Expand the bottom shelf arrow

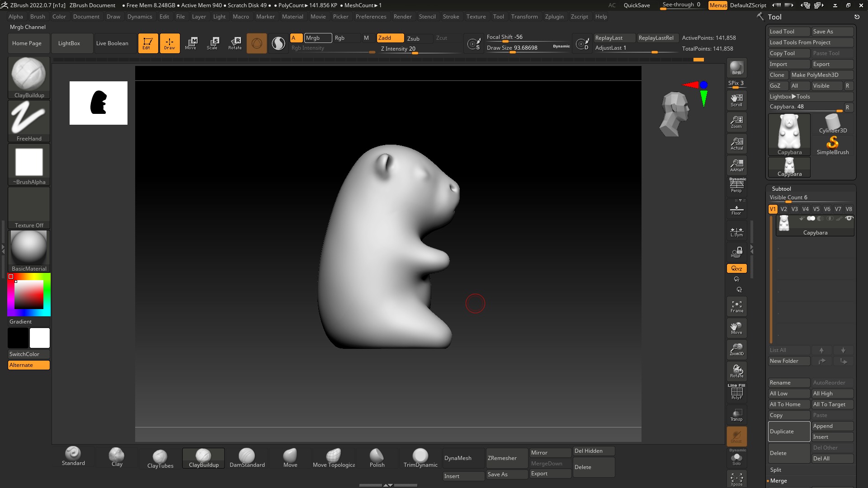click(388, 485)
